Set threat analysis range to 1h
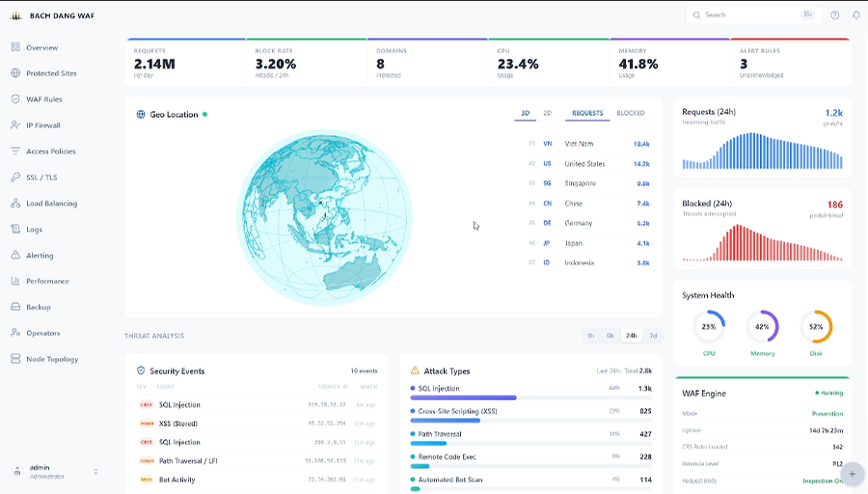868x494 pixels. point(591,336)
